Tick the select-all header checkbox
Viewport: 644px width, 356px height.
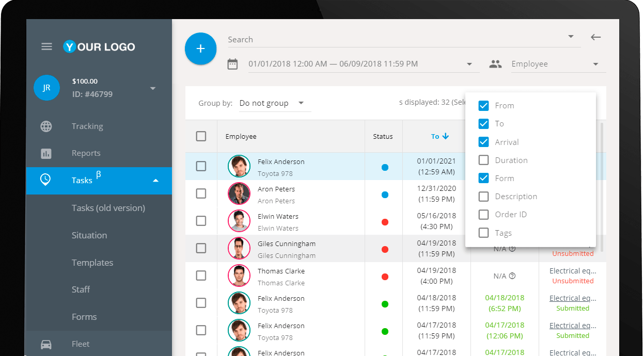point(201,136)
